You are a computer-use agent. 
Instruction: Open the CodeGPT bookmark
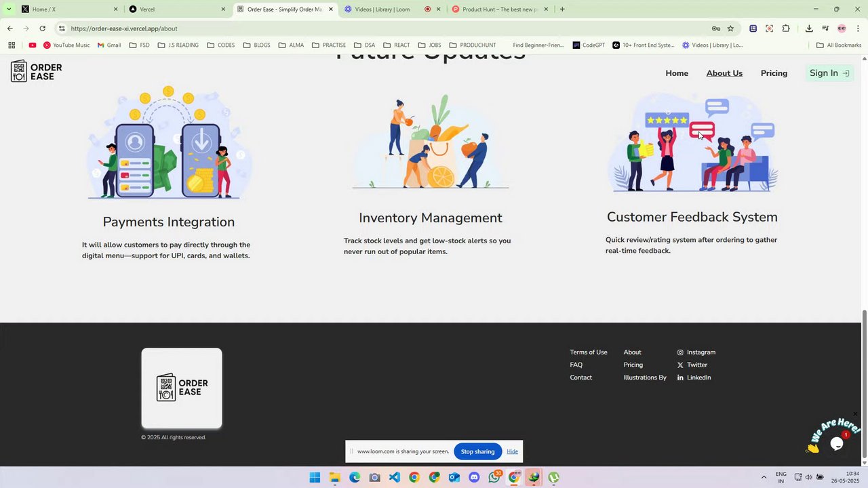click(589, 45)
